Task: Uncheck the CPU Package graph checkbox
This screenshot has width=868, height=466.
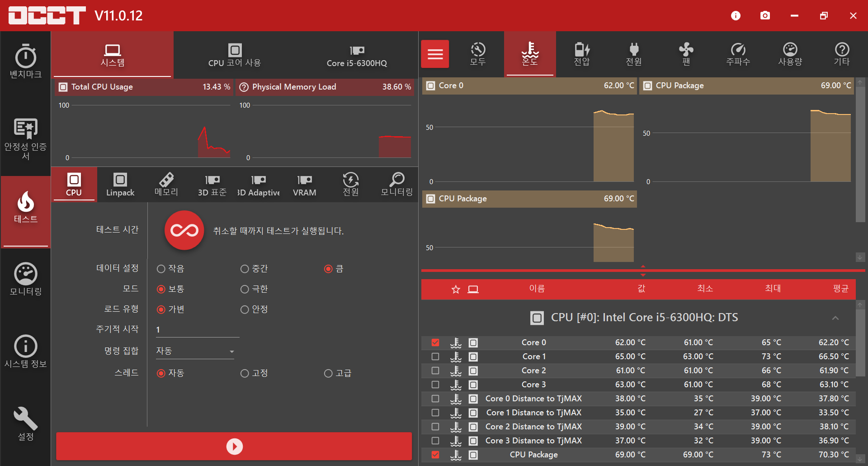Action: pyautogui.click(x=435, y=455)
